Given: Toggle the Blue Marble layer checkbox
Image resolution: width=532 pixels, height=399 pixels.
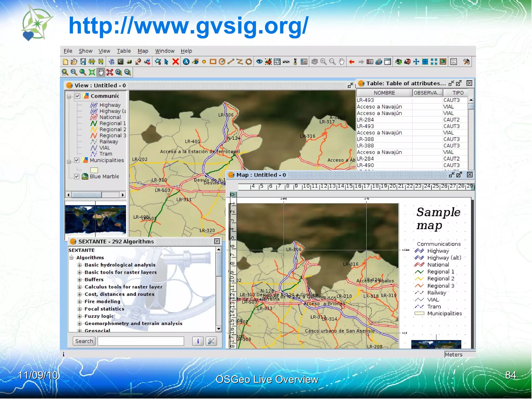Looking at the screenshot, I should (77, 176).
